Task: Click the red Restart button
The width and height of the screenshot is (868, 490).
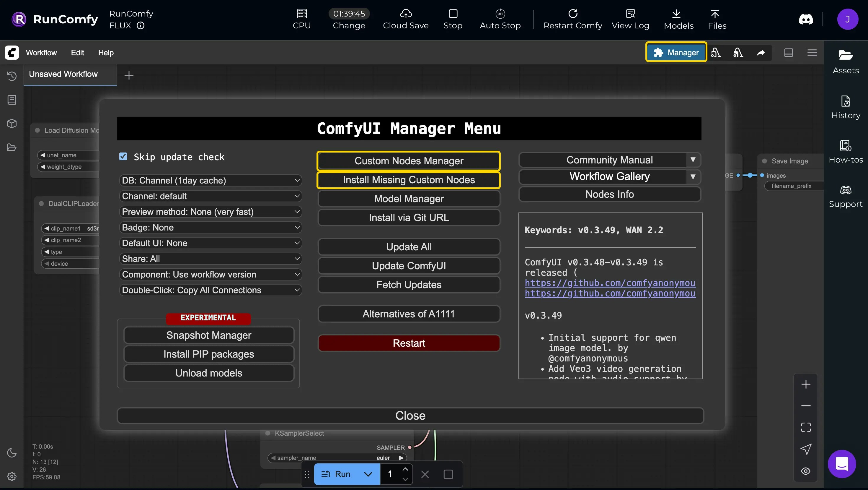Action: point(409,343)
